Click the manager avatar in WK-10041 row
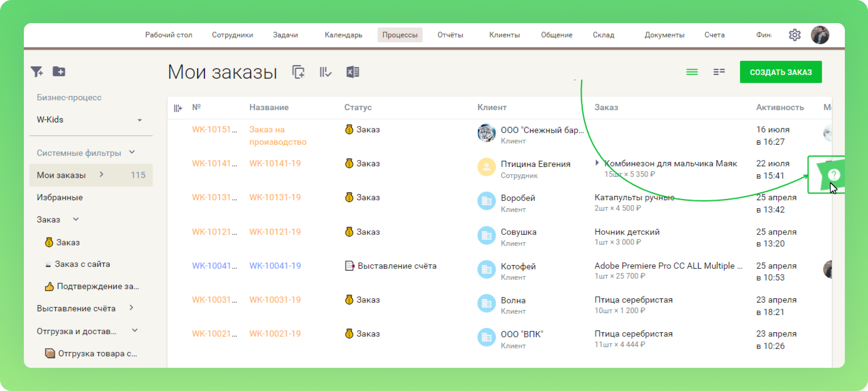The width and height of the screenshot is (868, 391). point(828,269)
